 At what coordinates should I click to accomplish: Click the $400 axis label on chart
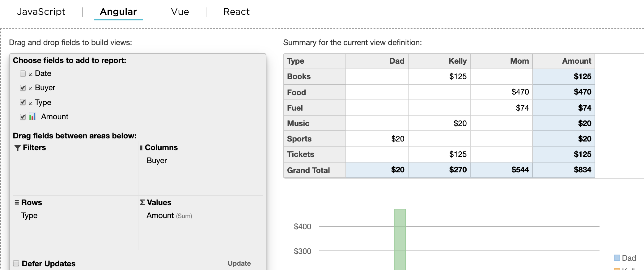303,226
